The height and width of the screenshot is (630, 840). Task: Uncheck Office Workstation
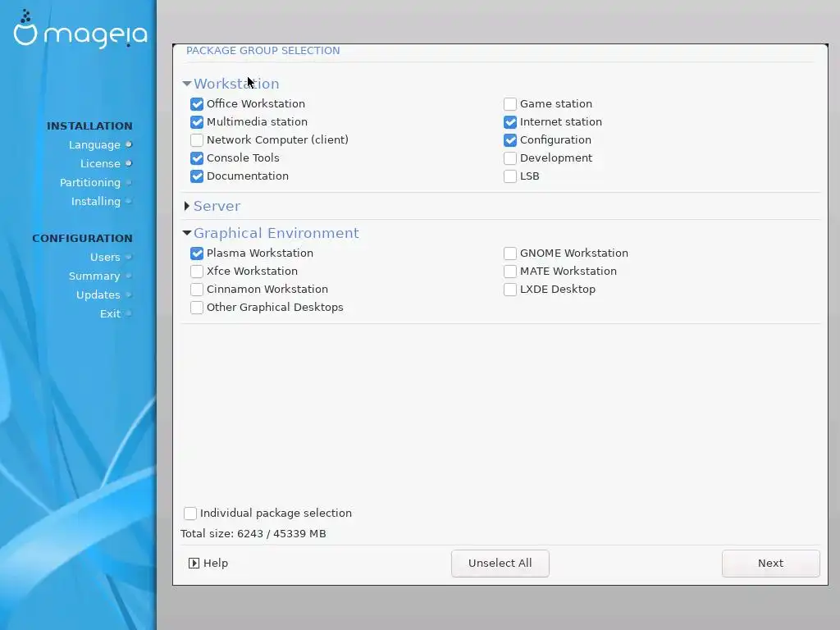197,104
